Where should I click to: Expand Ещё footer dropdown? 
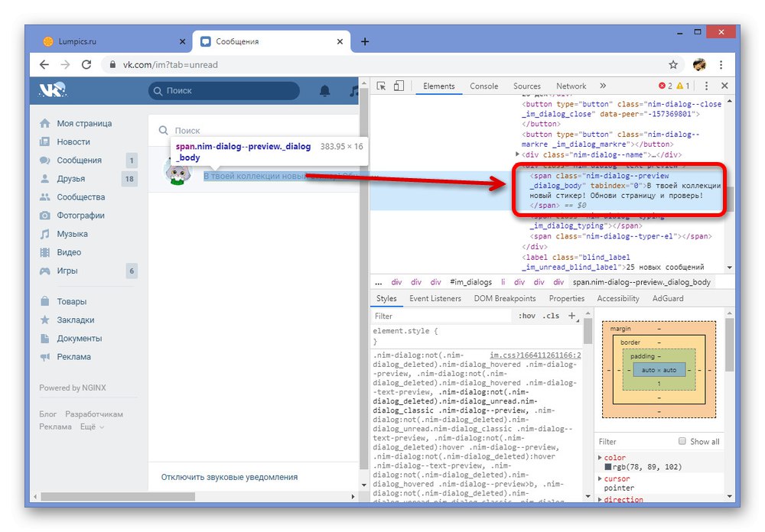pyautogui.click(x=93, y=427)
